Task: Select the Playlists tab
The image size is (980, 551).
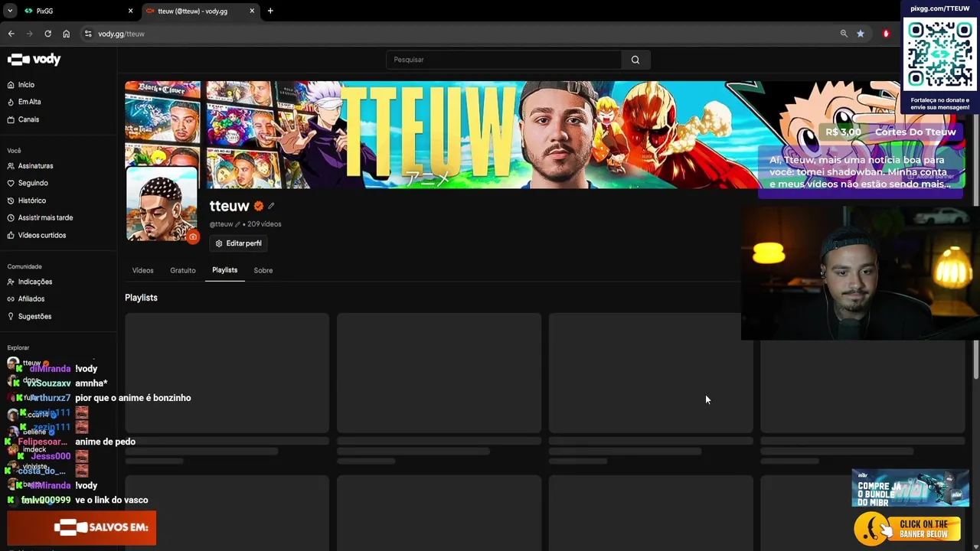Action: (224, 270)
